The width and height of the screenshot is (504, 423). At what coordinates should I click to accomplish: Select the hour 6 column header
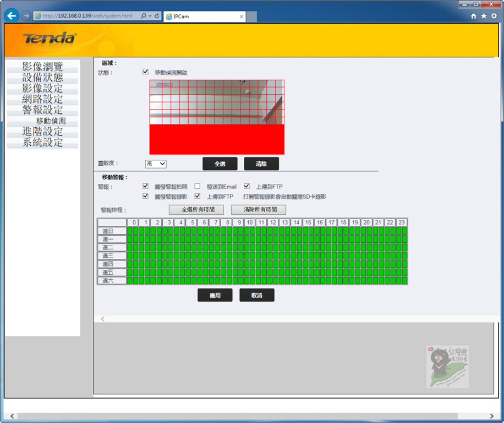[x=203, y=223]
